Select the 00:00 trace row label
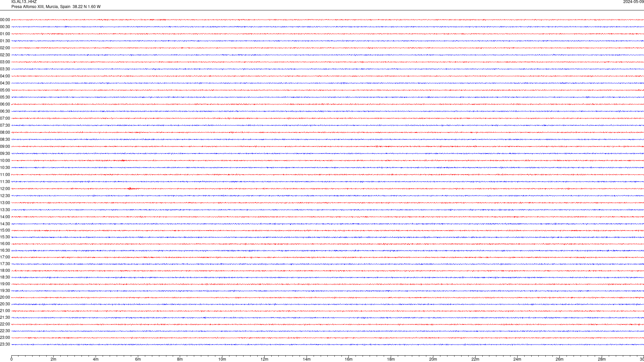 tap(5, 20)
